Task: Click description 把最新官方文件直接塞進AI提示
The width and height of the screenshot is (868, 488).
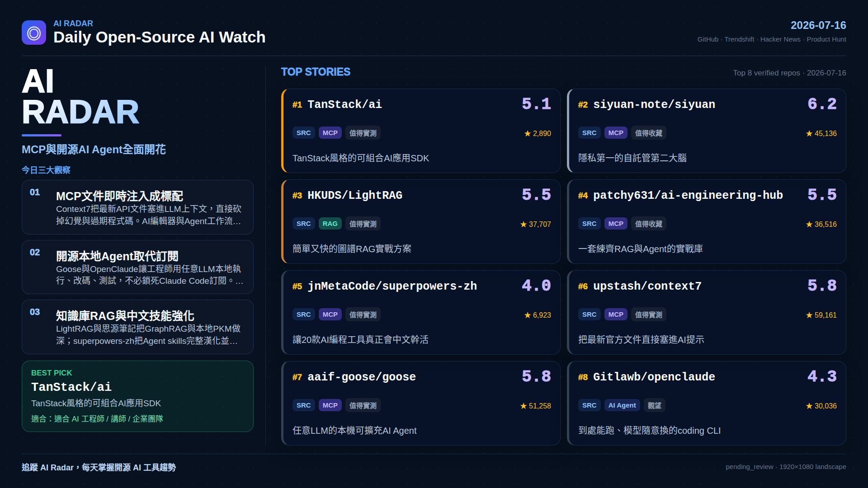Action: [641, 340]
